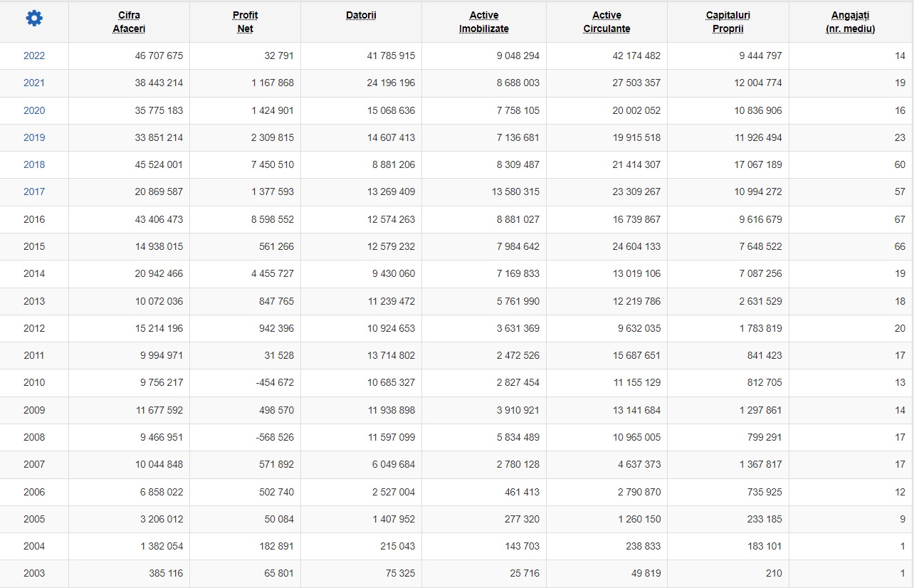Click turnover value 46 707 675
The height and width of the screenshot is (588, 914).
(159, 56)
